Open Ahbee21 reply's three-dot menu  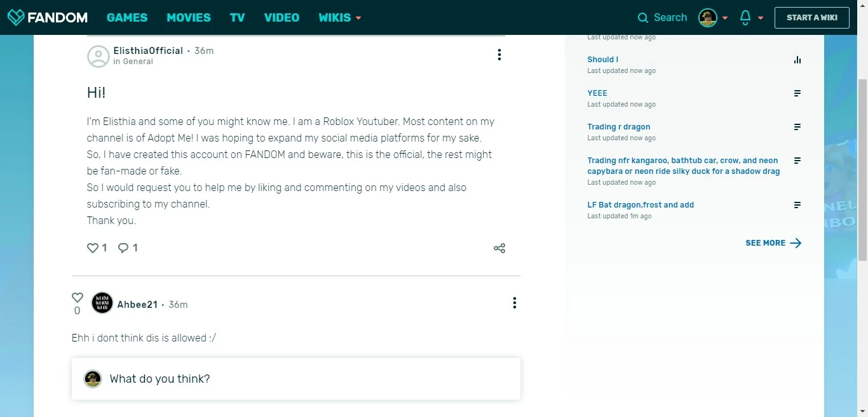tap(515, 303)
